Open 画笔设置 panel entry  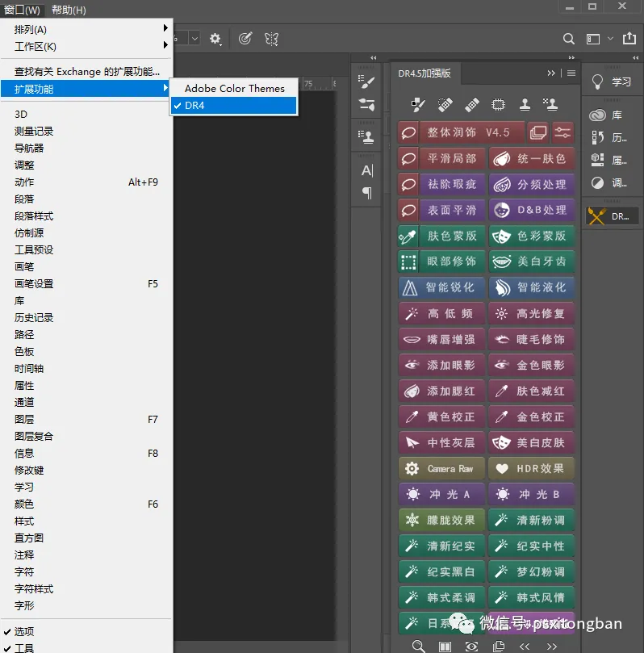[x=86, y=283]
